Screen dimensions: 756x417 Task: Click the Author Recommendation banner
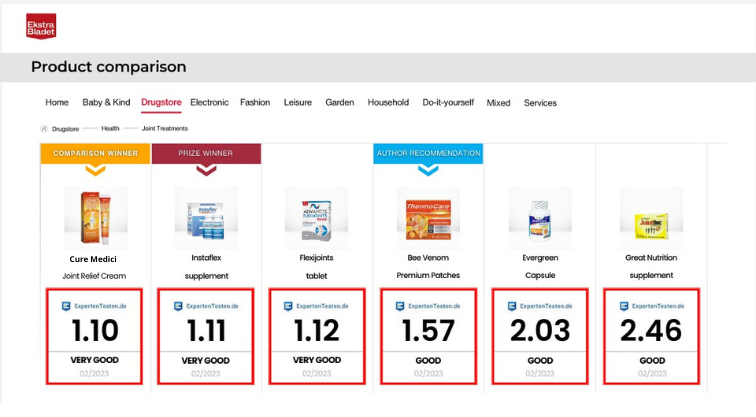click(428, 153)
